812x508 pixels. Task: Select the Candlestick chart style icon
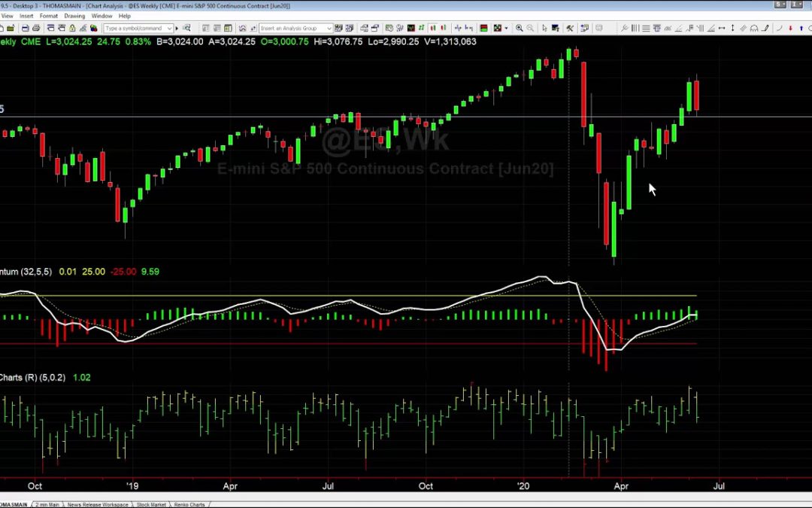(433, 27)
